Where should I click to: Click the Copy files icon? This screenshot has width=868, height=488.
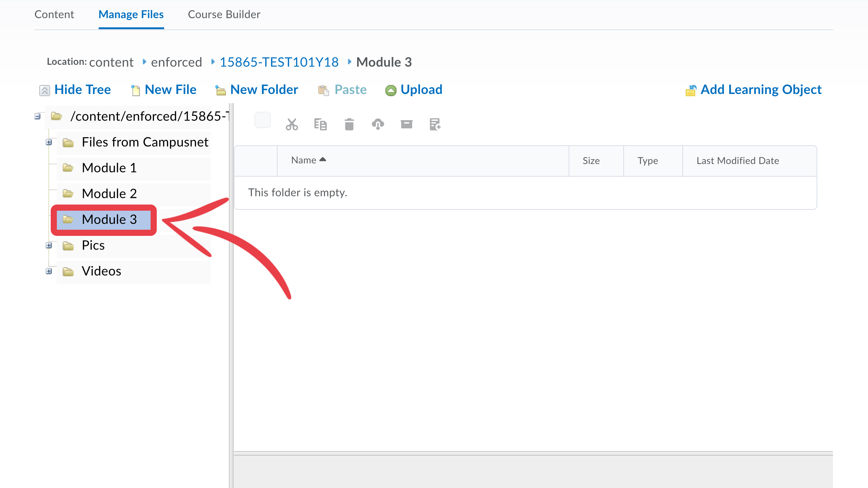[320, 124]
